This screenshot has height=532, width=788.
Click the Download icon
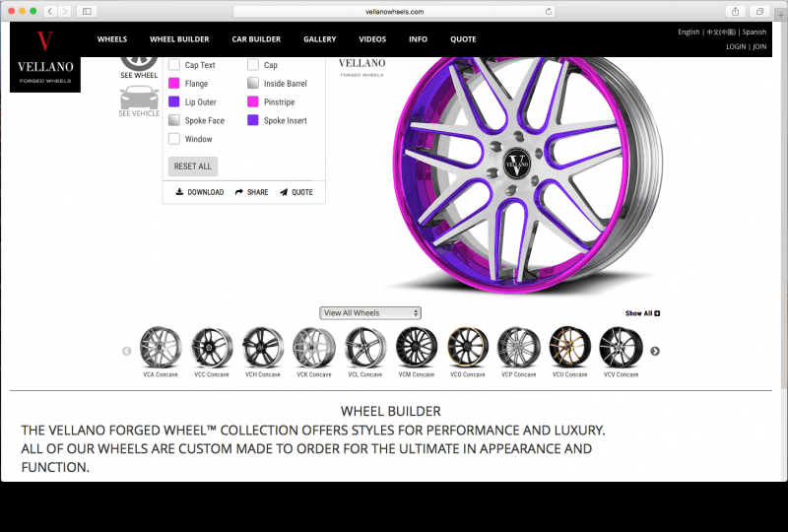[x=179, y=192]
